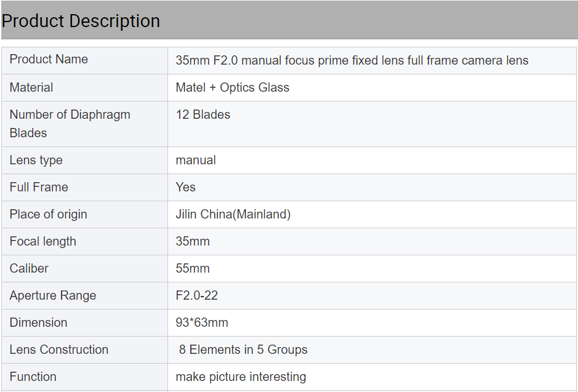Click the make picture interesting text
The image size is (578, 392).
pyautogui.click(x=241, y=377)
